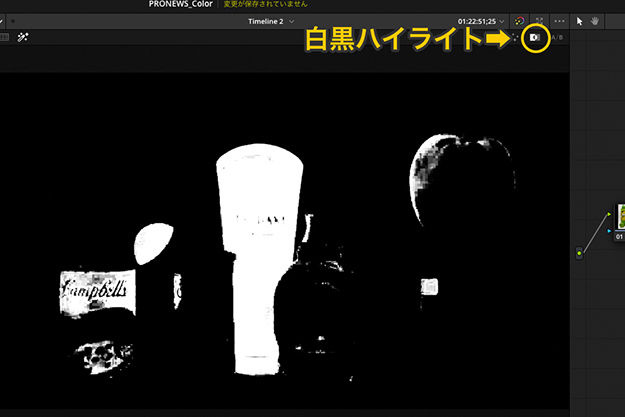The image size is (625, 417).
Task: Click the 01:22:51;25 timecode field
Action: click(x=476, y=21)
